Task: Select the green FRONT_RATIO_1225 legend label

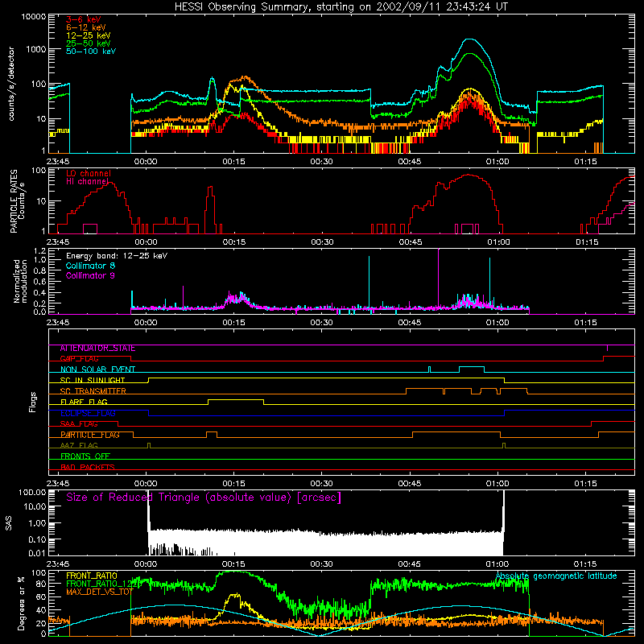Action: (103, 584)
